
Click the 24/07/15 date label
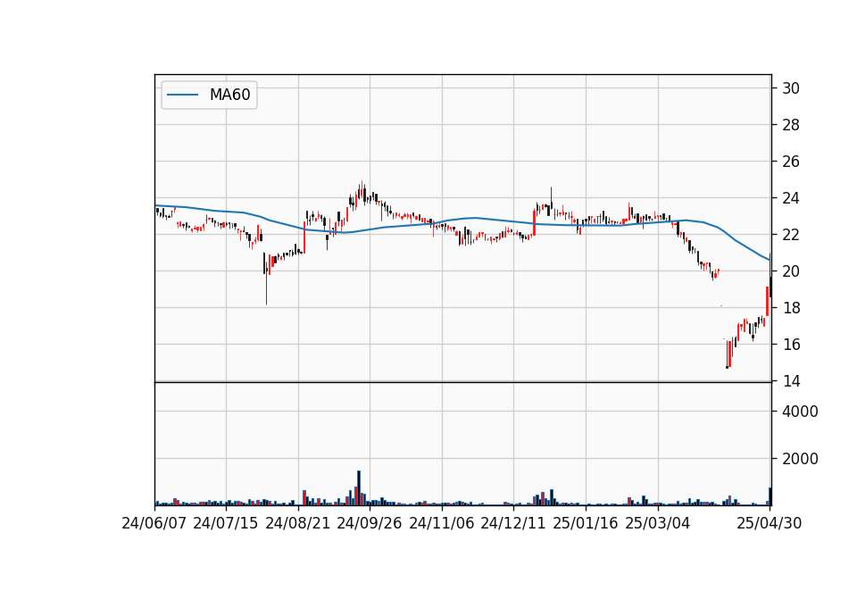coord(226,523)
